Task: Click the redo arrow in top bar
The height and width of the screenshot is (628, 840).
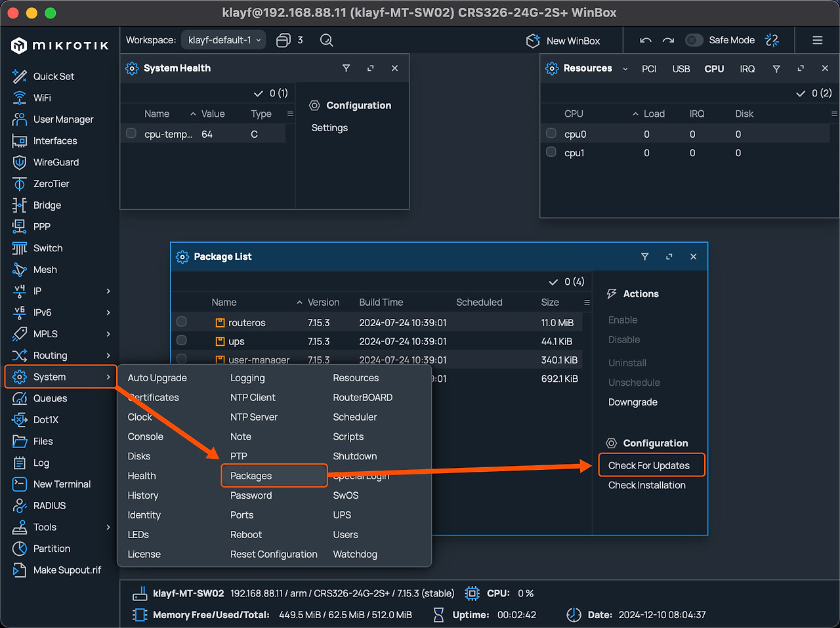Action: [668, 40]
